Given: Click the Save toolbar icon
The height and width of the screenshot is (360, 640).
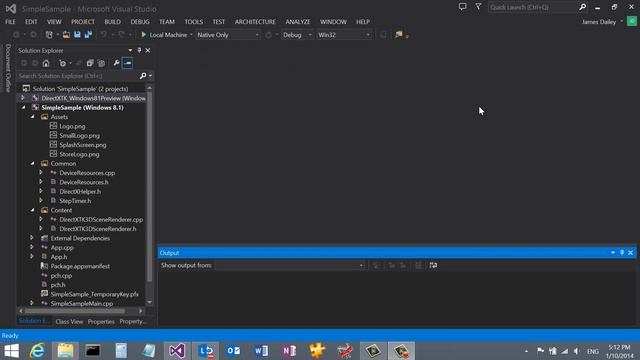Looking at the screenshot, I should [77, 35].
